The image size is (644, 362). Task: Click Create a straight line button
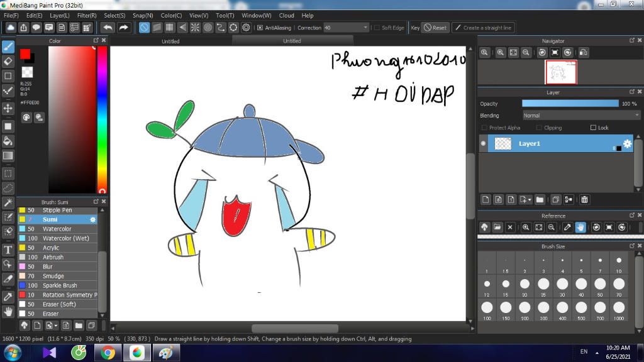484,28
